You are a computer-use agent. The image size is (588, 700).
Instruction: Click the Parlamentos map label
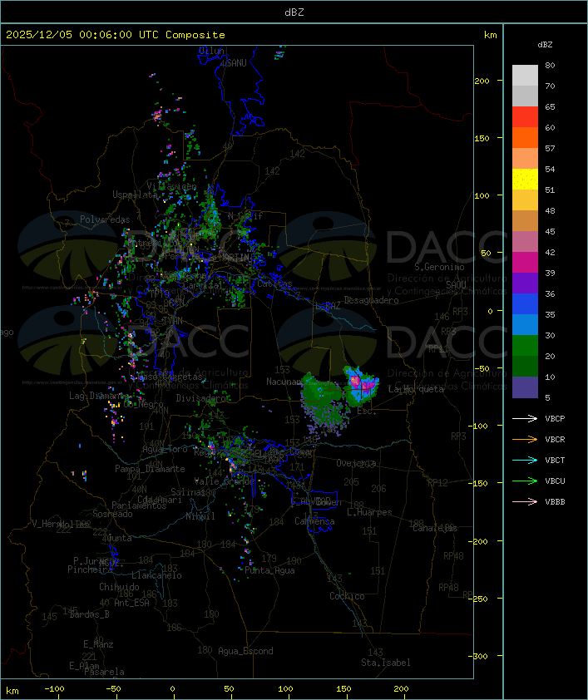point(139,505)
